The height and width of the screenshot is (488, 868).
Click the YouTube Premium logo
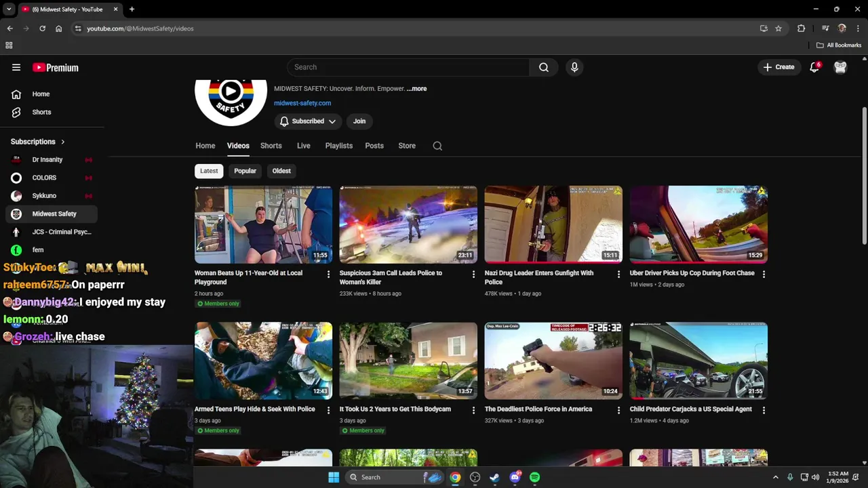[x=56, y=67]
